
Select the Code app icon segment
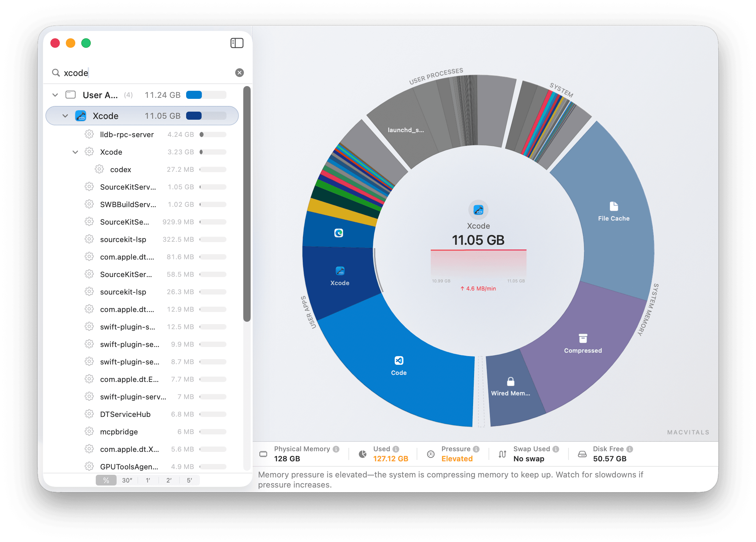tap(399, 360)
